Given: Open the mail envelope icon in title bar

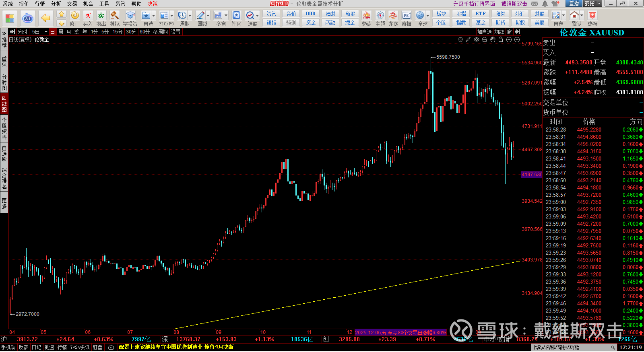Looking at the screenshot, I should (535, 4).
